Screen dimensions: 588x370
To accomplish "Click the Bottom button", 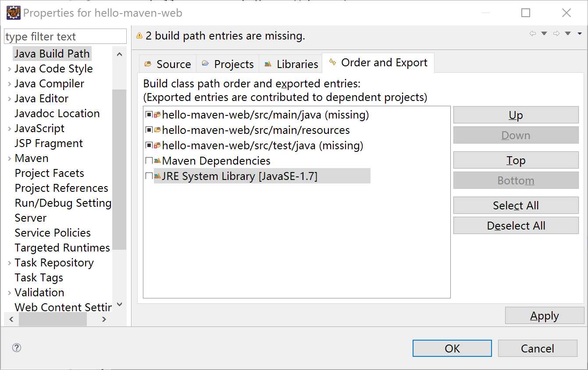I will [x=516, y=180].
